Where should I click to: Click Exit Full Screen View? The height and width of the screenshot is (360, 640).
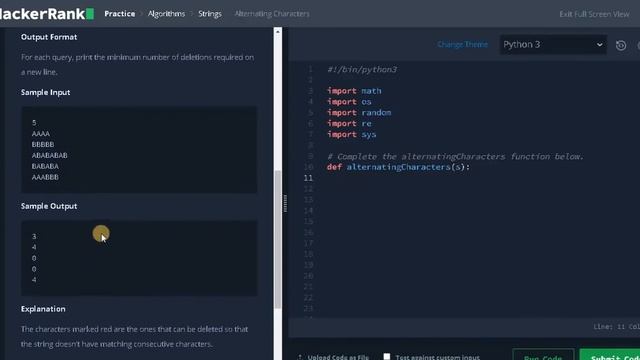(x=594, y=14)
